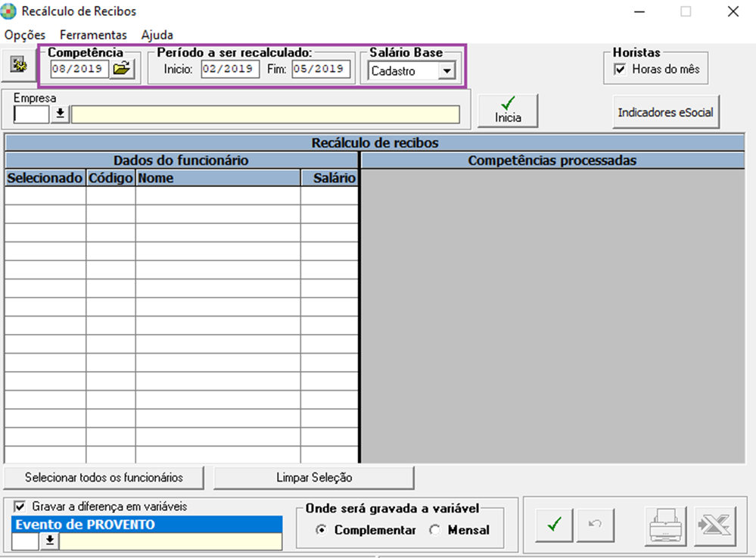
Task: Click the Competência date field
Action: (79, 69)
